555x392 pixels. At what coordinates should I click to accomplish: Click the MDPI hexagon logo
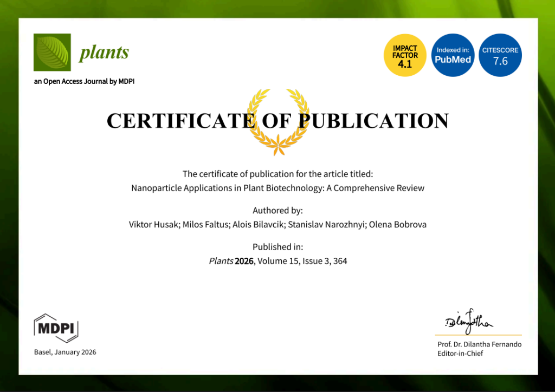pos(56,328)
